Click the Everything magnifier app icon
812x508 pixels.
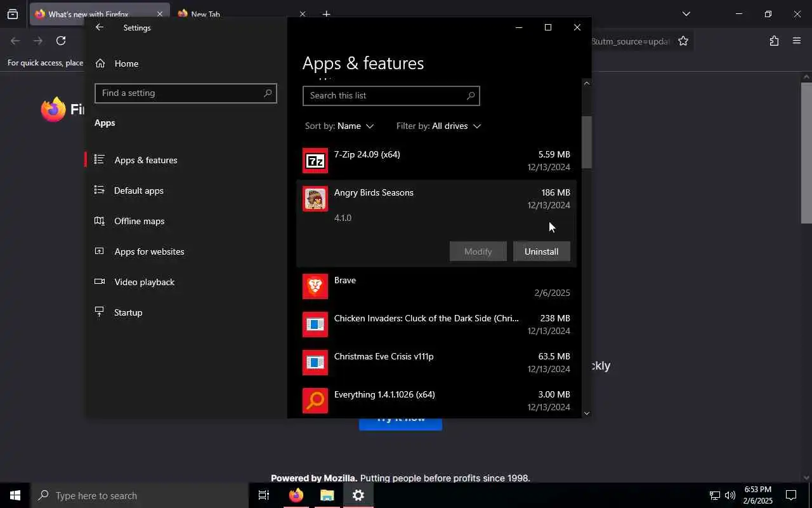(x=315, y=401)
